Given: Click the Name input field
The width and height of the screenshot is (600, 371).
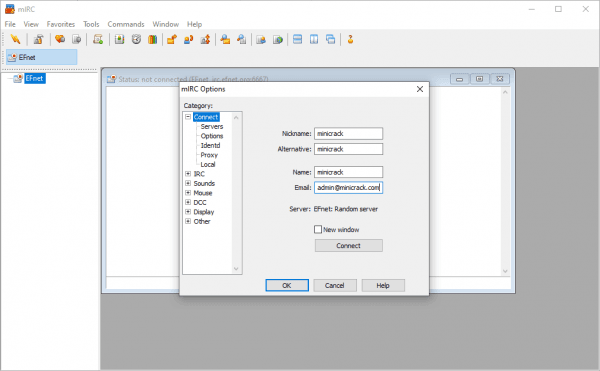Looking at the screenshot, I should pos(349,172).
